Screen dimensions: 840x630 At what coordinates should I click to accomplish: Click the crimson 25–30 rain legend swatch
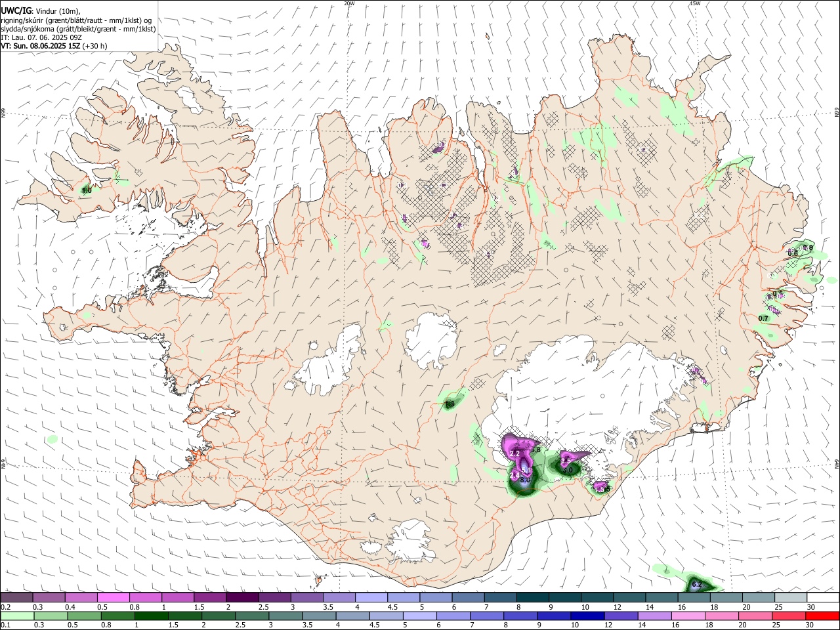tap(788, 616)
